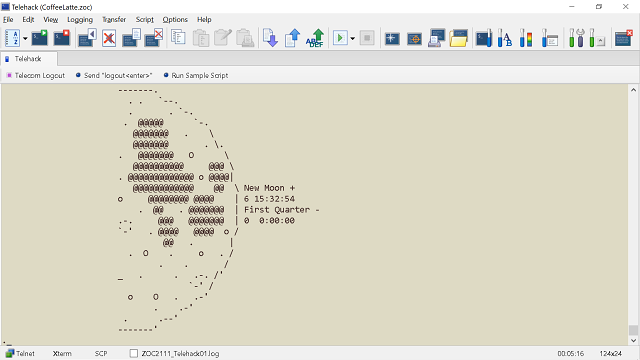The height and width of the screenshot is (360, 640).
Task: Expand the run script dropdown arrow
Action: pyautogui.click(x=353, y=39)
